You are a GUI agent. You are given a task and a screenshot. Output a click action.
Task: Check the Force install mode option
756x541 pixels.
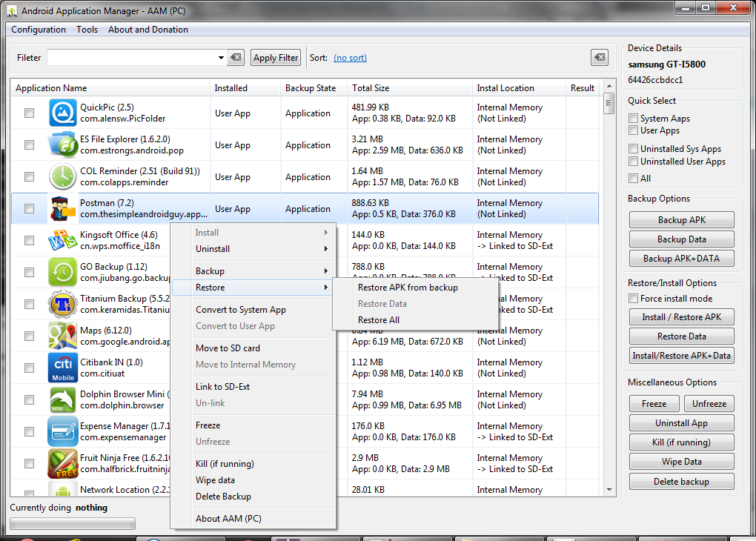(633, 299)
